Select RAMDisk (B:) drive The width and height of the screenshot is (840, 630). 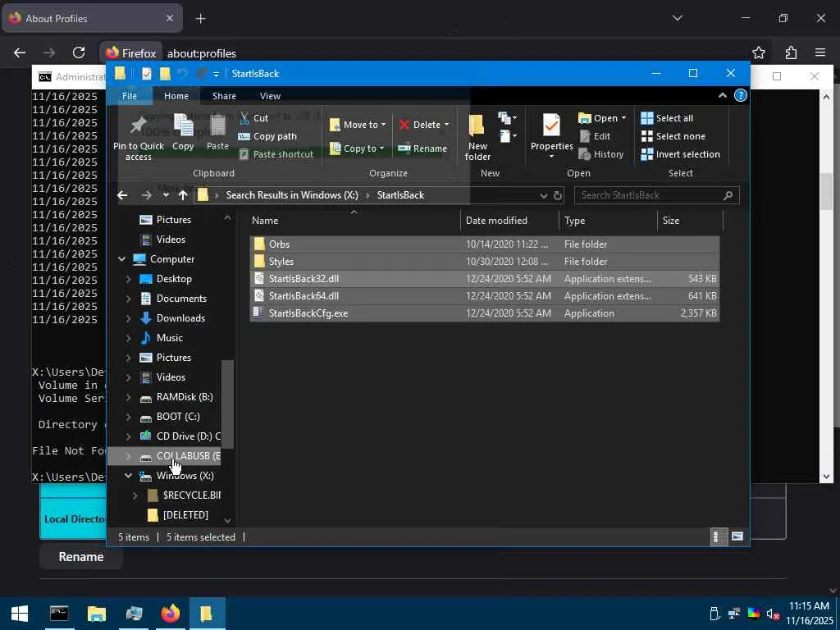click(x=185, y=397)
